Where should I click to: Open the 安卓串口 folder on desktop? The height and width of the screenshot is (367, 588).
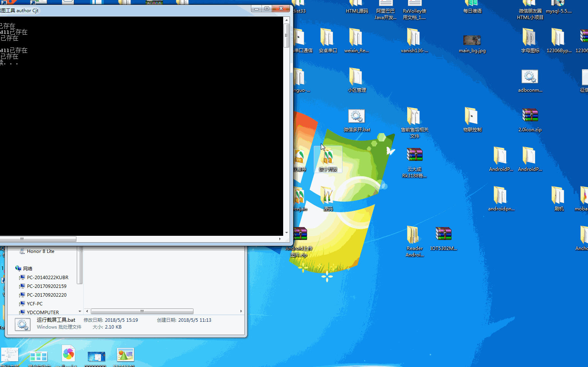(x=327, y=41)
